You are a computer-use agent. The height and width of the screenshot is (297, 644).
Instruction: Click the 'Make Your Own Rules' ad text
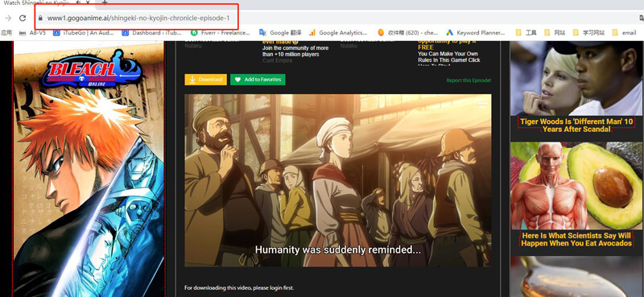pos(449,57)
